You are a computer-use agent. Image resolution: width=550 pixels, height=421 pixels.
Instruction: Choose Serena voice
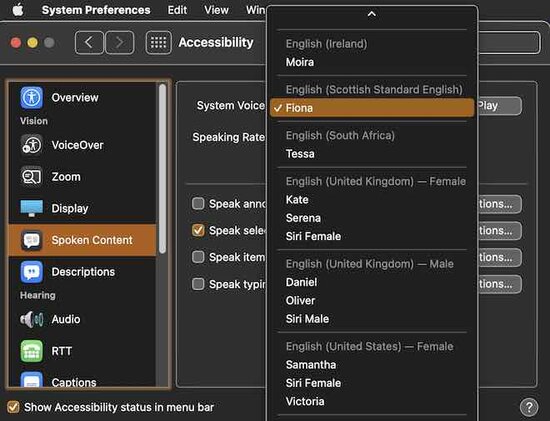click(372, 218)
